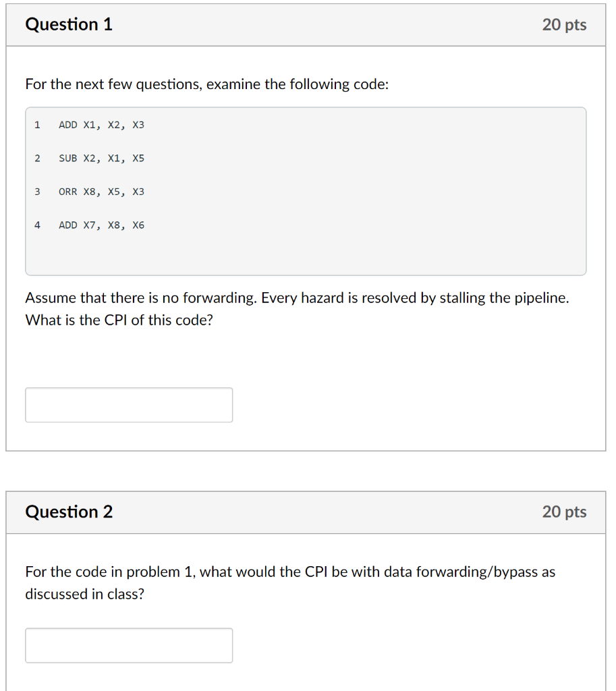Click the sentence asking for CPI of code

118,320
